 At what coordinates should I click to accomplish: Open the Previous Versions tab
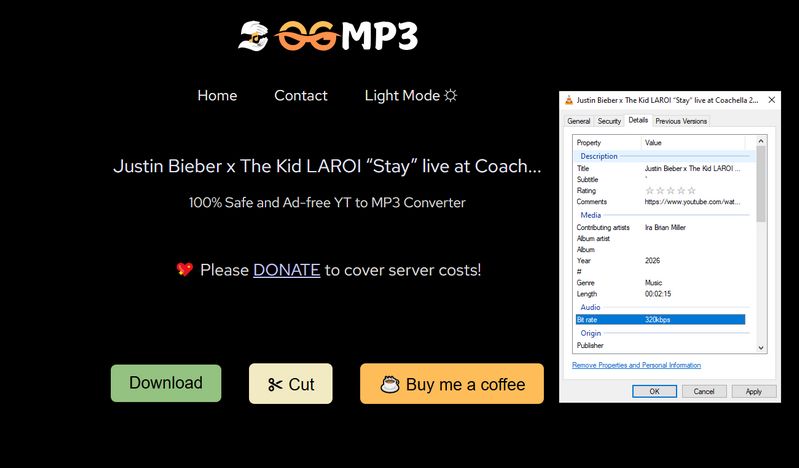(x=681, y=121)
